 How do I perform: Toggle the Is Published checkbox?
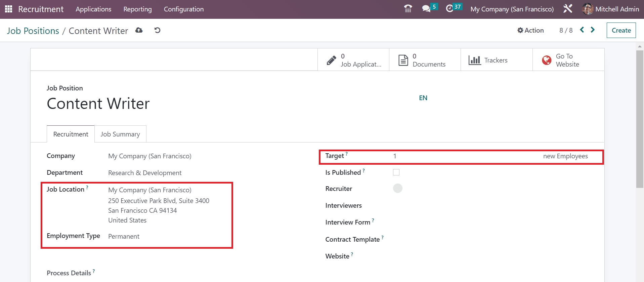coord(396,172)
